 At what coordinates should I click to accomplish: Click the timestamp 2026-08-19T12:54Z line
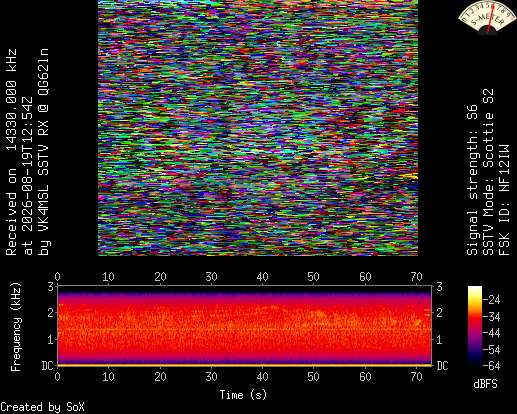click(28, 176)
